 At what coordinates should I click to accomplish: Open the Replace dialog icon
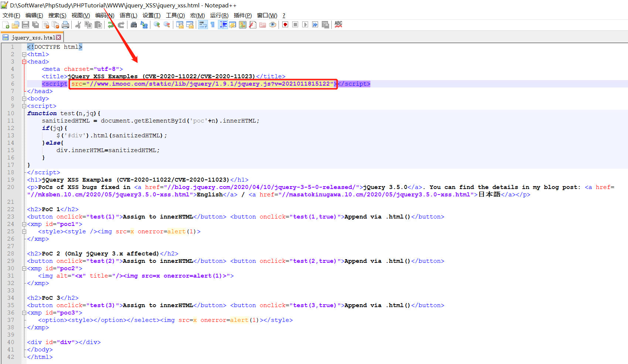click(x=144, y=25)
